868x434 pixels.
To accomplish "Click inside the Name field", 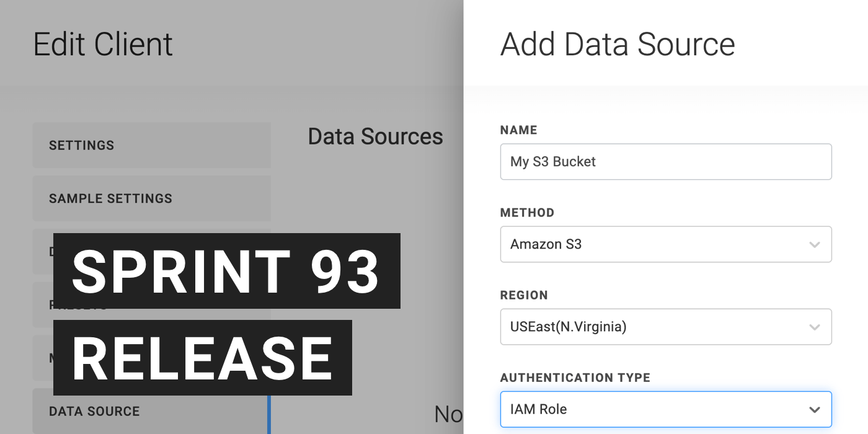I will pos(666,162).
